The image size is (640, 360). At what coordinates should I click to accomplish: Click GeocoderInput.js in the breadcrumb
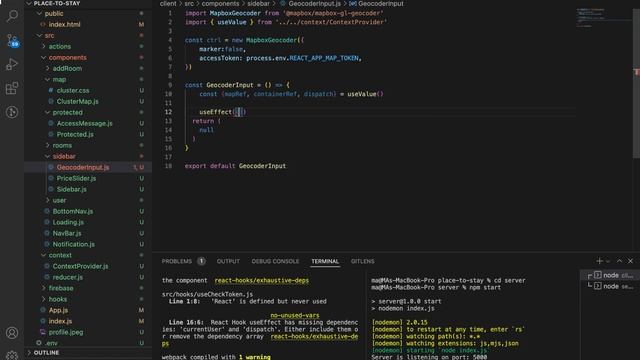coord(314,4)
